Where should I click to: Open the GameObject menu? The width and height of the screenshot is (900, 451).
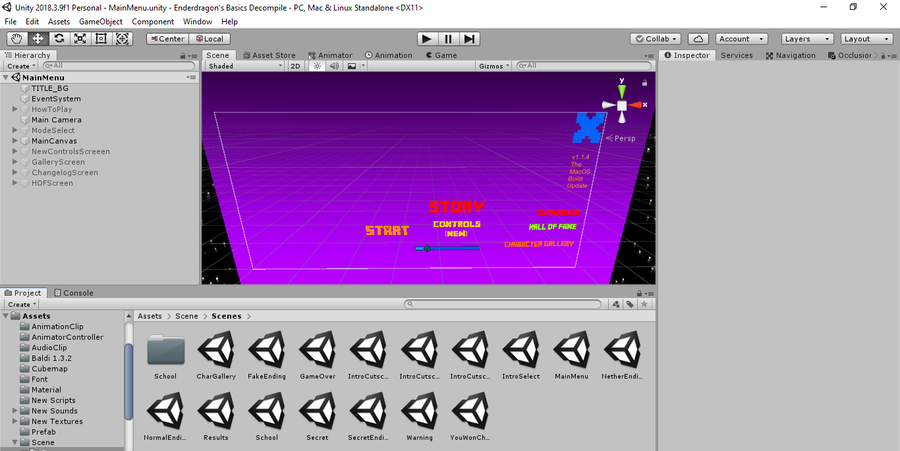coord(100,21)
